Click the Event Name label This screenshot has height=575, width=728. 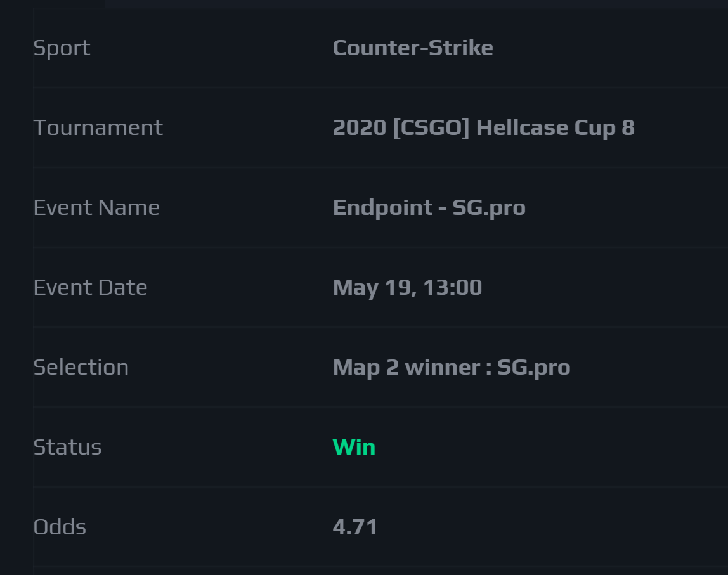[96, 207]
